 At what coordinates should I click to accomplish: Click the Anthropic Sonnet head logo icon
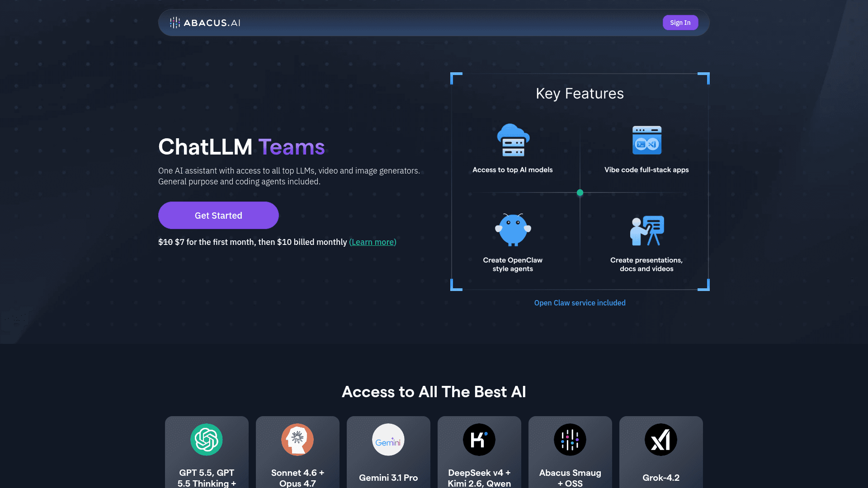297,440
